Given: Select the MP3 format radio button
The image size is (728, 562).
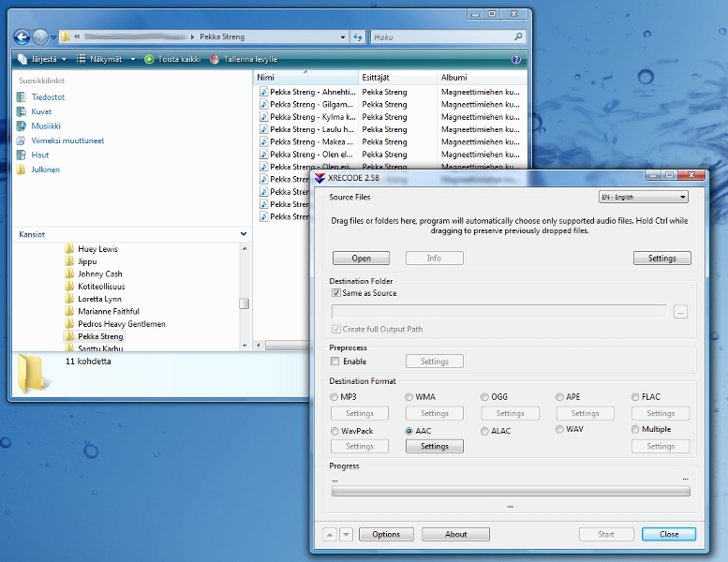Looking at the screenshot, I should 334,397.
